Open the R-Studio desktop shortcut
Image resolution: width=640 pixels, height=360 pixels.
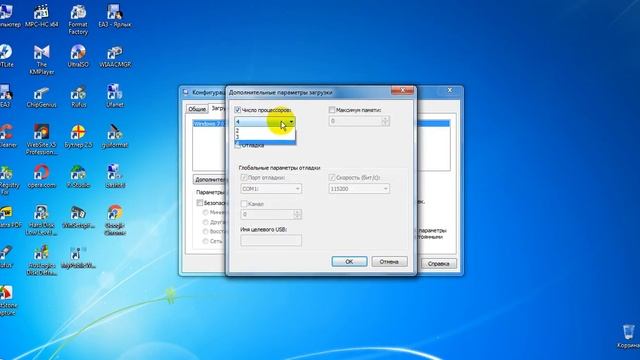tap(78, 176)
